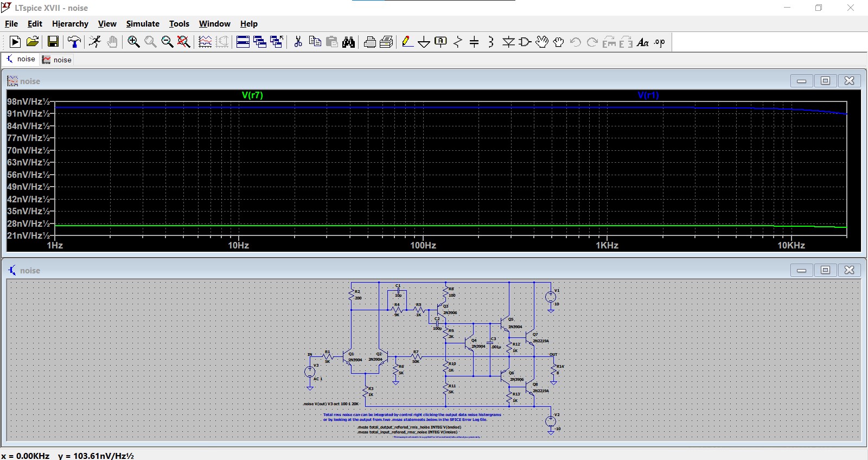Cascade windows using the toolbar icon
The height and width of the screenshot is (460, 868).
pos(260,42)
